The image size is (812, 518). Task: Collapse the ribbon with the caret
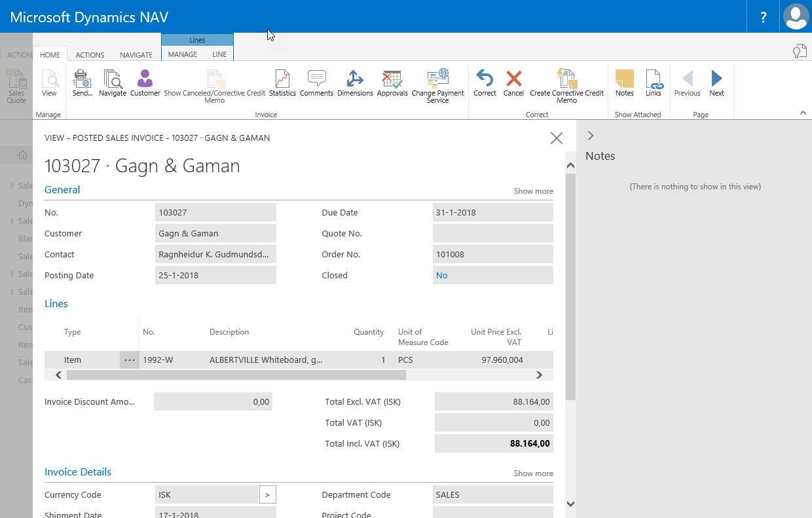point(803,113)
